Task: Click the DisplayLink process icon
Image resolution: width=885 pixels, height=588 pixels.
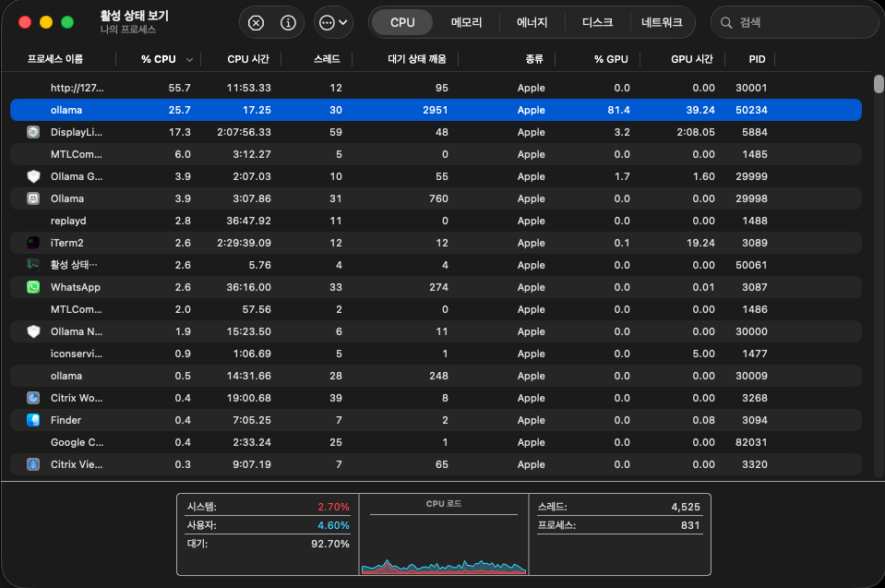Action: coord(33,132)
